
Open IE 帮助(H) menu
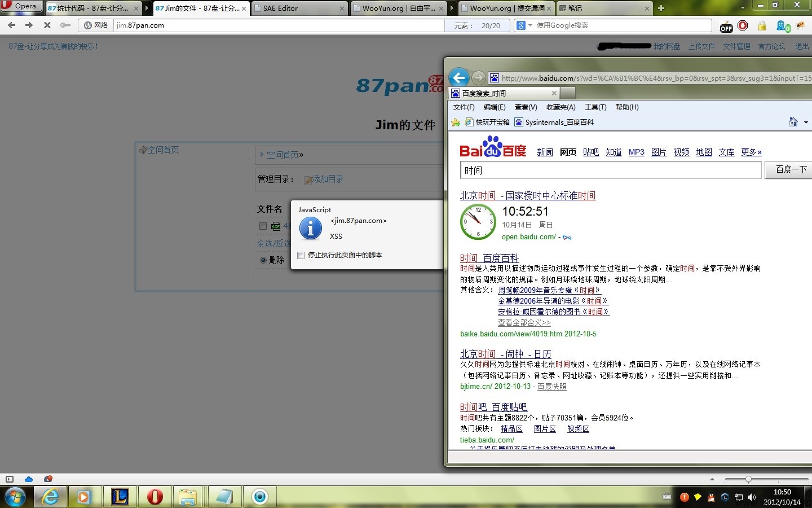(627, 107)
